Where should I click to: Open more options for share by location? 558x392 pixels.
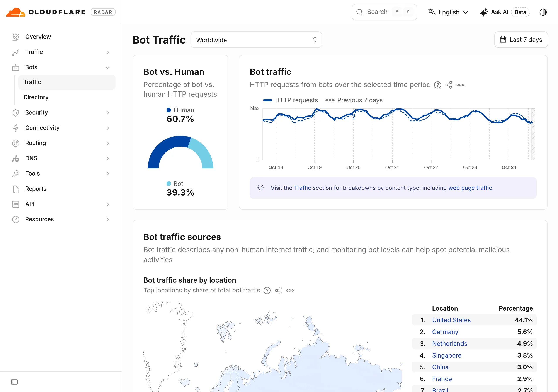pos(290,291)
